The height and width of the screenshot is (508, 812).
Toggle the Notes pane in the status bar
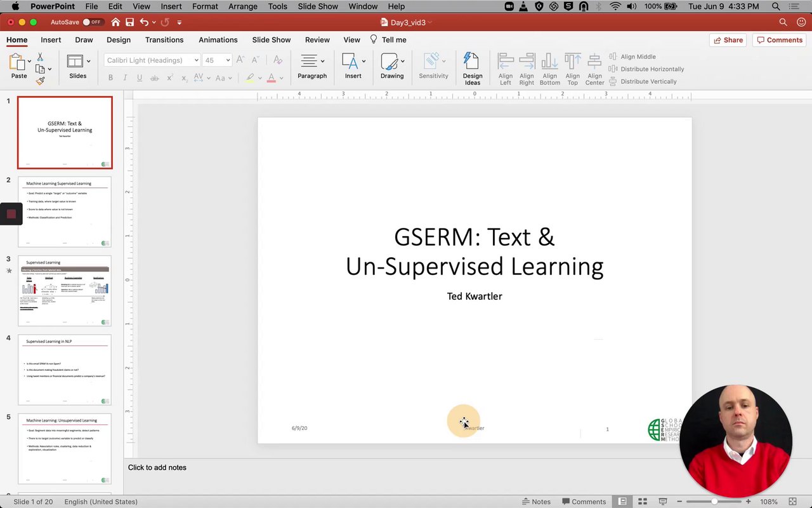536,502
